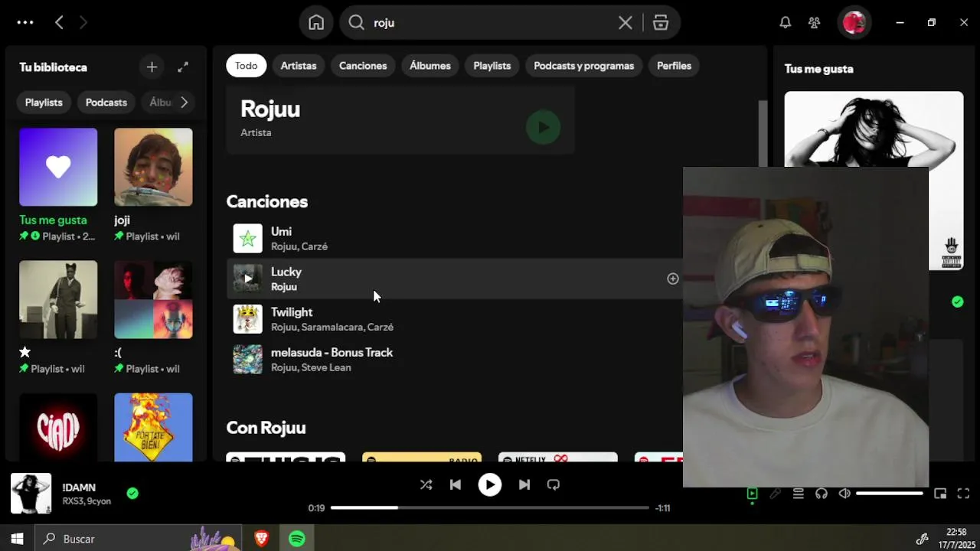This screenshot has height=551, width=980.
Task: Click the Spotify taskbar icon
Action: pyautogui.click(x=297, y=539)
